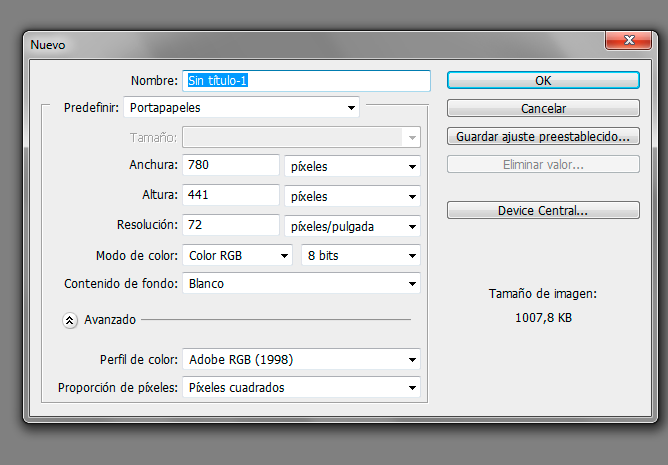Open the Predefinir dropdown showing Portapapeles
The width and height of the screenshot is (668, 465).
[242, 107]
